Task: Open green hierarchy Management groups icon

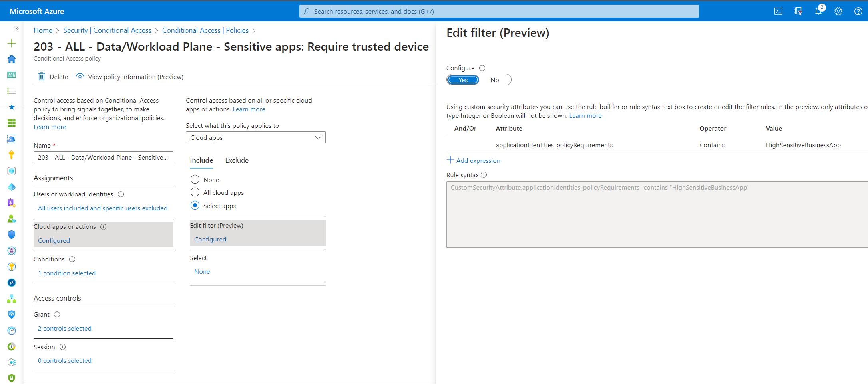Action: [x=12, y=299]
